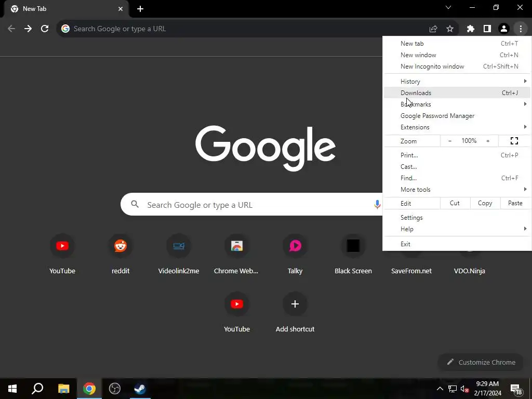Open Settings from the menu
Image resolution: width=532 pixels, height=399 pixels.
tap(457, 218)
